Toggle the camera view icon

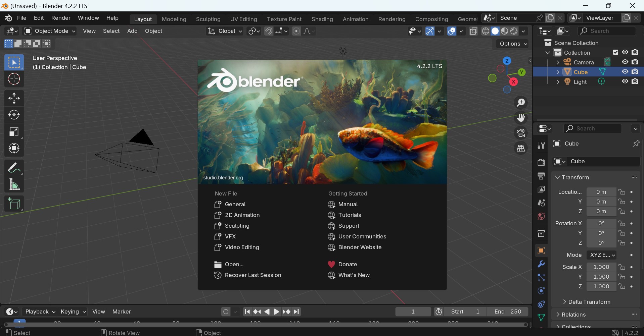tap(521, 133)
